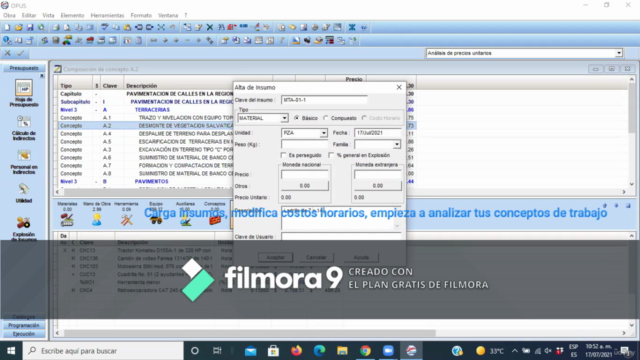
Task: Expand the Tipo MATERIAL dropdown
Action: [284, 118]
